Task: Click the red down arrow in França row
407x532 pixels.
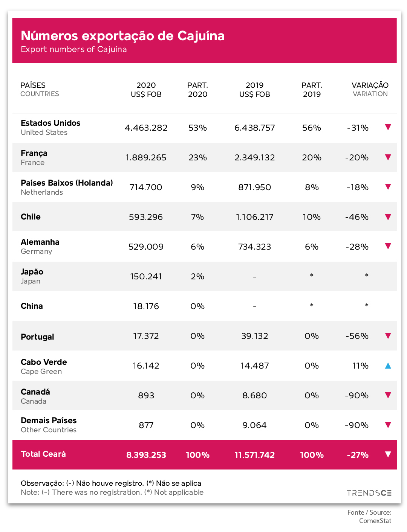Action: click(x=388, y=157)
